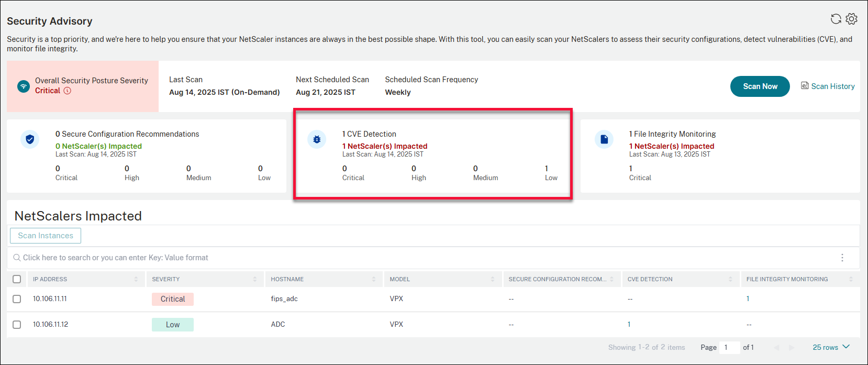Click the CVE Detection bug icon
868x365 pixels.
(x=317, y=139)
